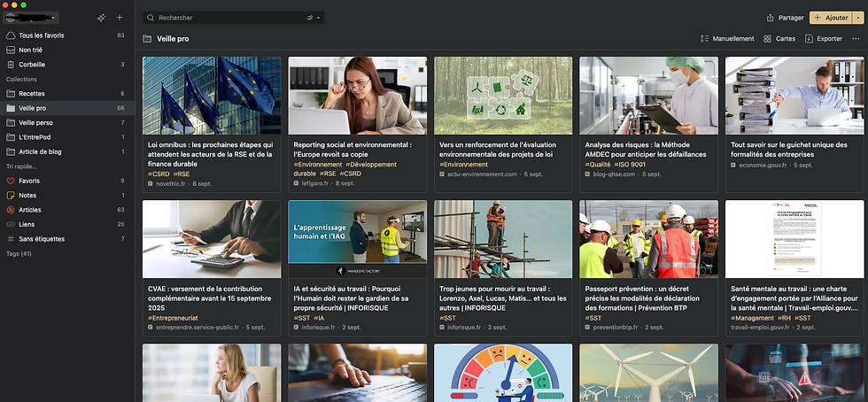The width and height of the screenshot is (868, 402).
Task: Open the Reporting social et environnemental thumbnail
Action: click(x=358, y=96)
